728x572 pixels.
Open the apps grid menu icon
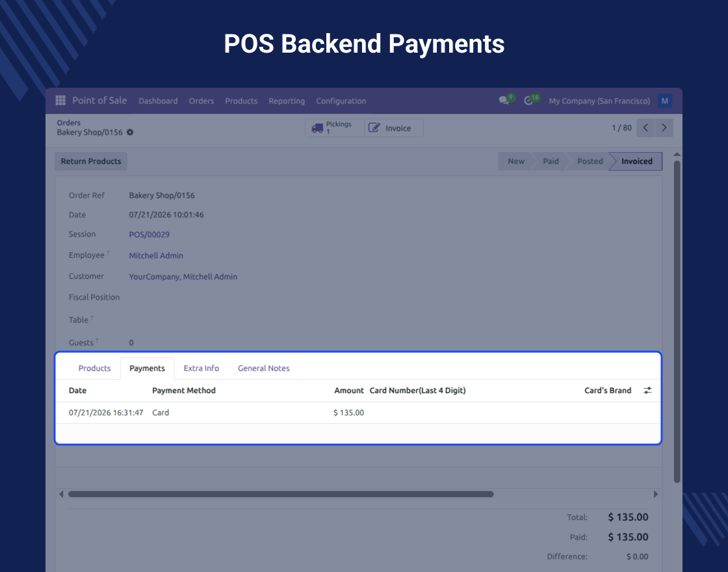click(x=60, y=100)
